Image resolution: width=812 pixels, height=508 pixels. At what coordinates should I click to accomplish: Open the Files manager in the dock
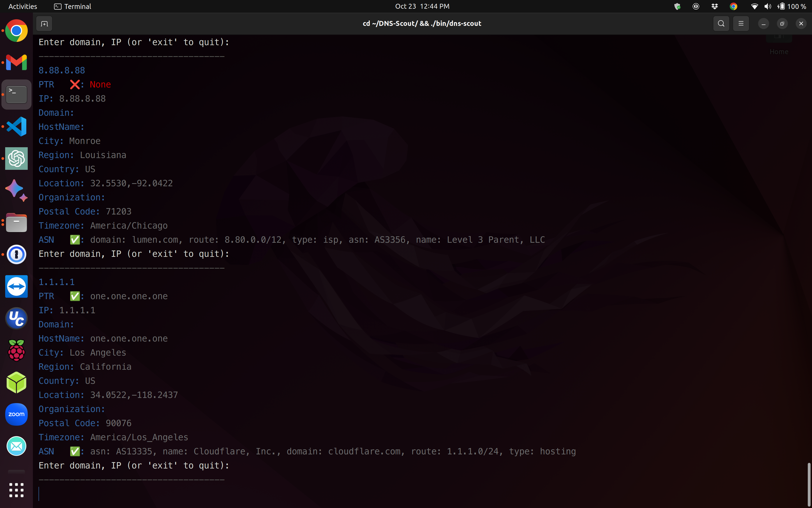tap(16, 222)
